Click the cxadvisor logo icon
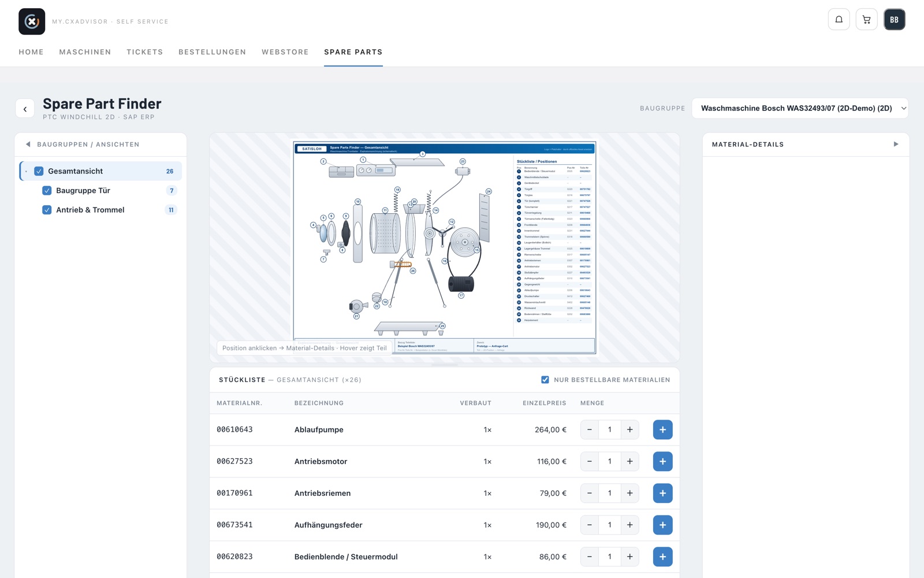Screen dimensions: 924x578 pos(32,21)
